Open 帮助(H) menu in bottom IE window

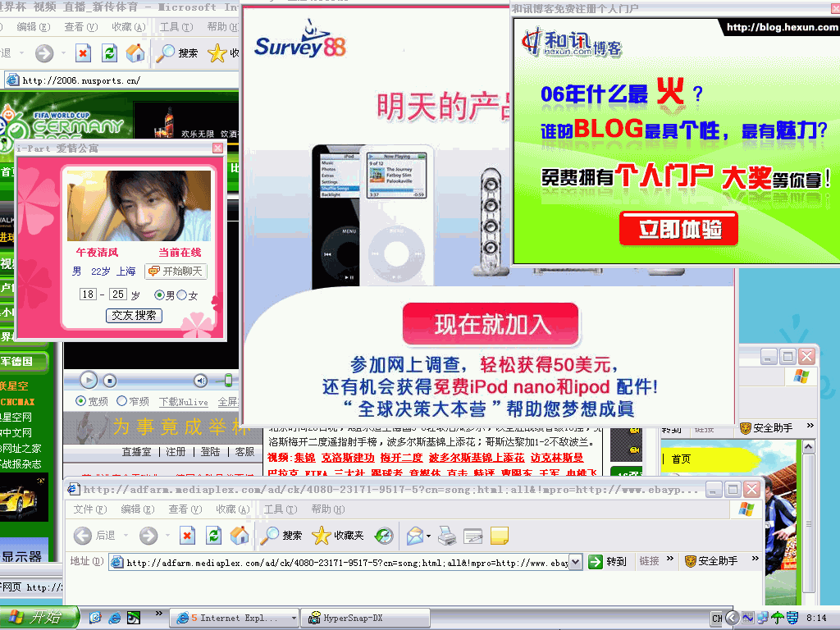328,509
